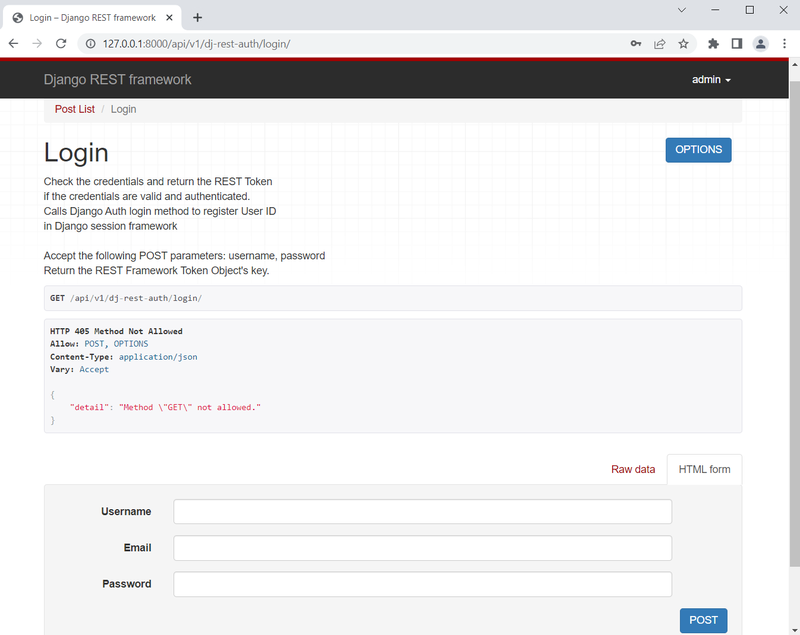Click the scrollbar down arrow
Screen dimensions: 800x635
pyautogui.click(x=794, y=630)
